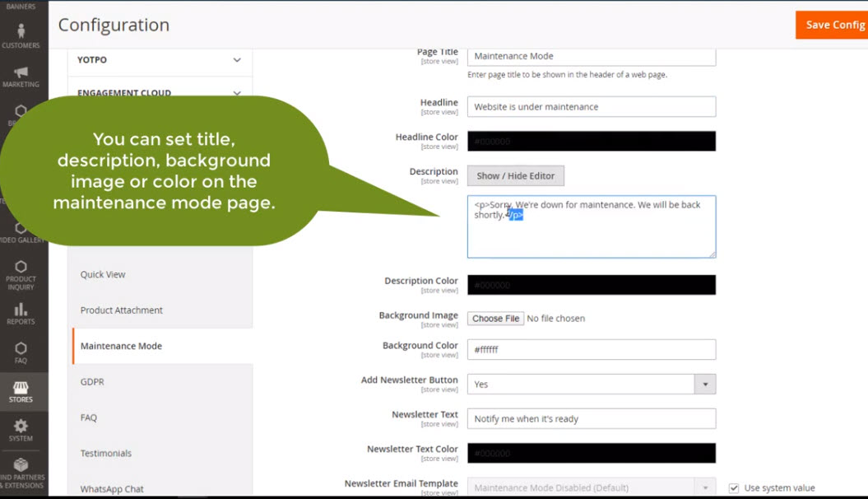The image size is (868, 499).
Task: Toggle the Use system value checkbox
Action: (733, 488)
